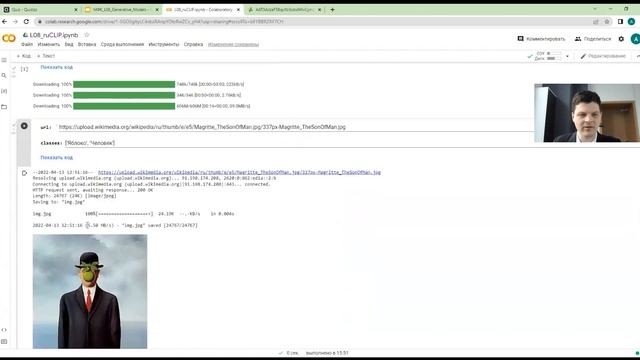Screen dimensions: 640x360
Task: Click the Комментировать button
Action: [x=542, y=39]
